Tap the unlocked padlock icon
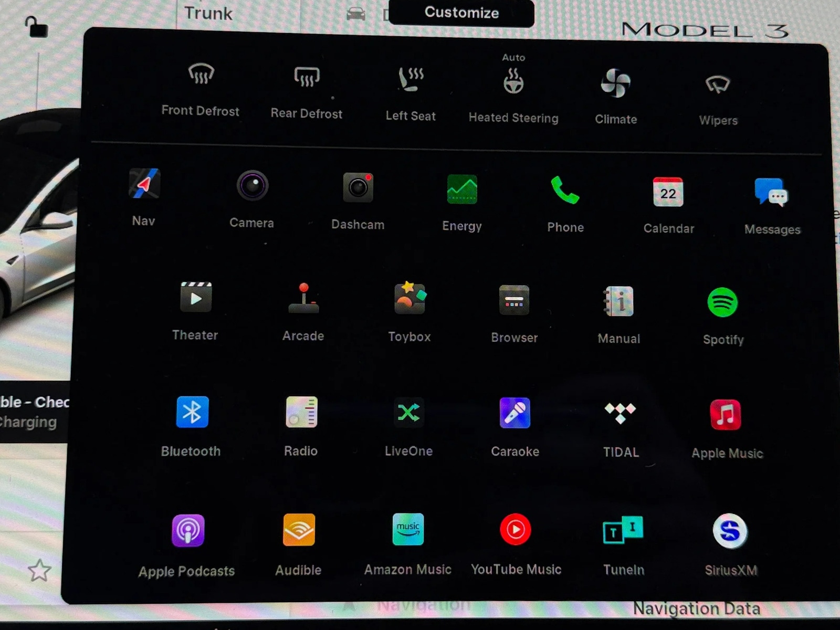The width and height of the screenshot is (840, 630). (36, 27)
